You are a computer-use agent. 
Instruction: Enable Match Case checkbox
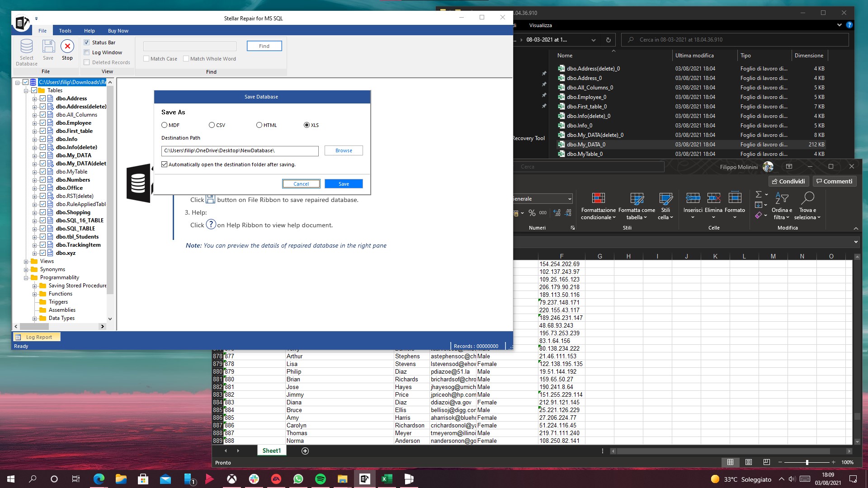146,59
